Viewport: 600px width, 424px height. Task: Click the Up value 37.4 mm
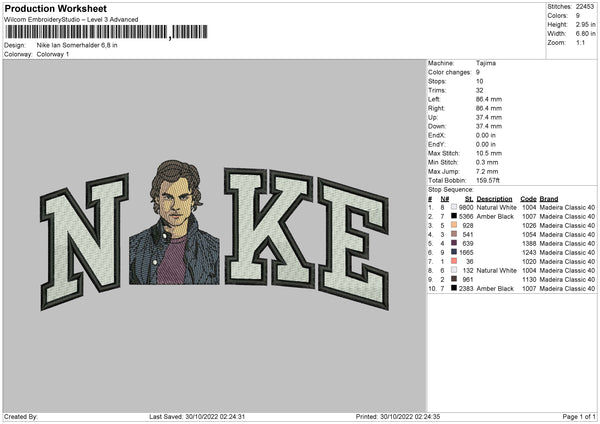point(489,117)
